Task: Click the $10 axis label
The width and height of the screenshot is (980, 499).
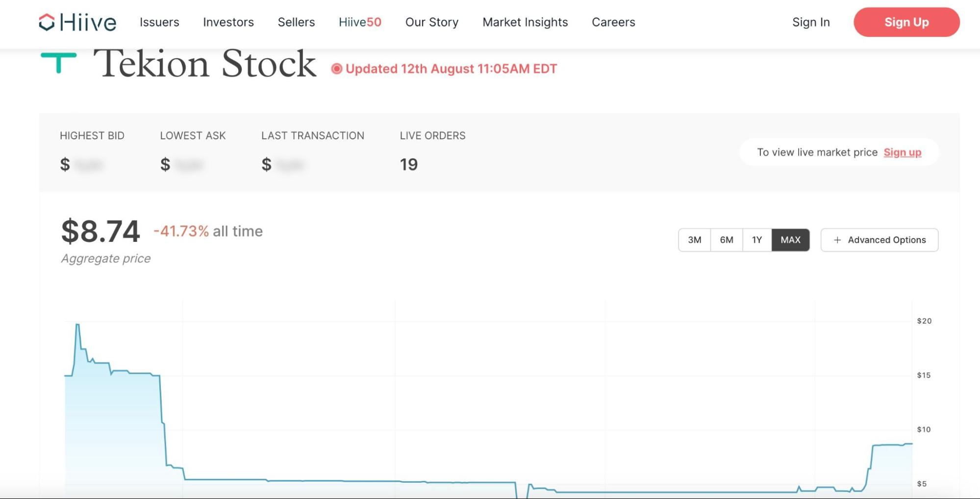Action: 924,429
